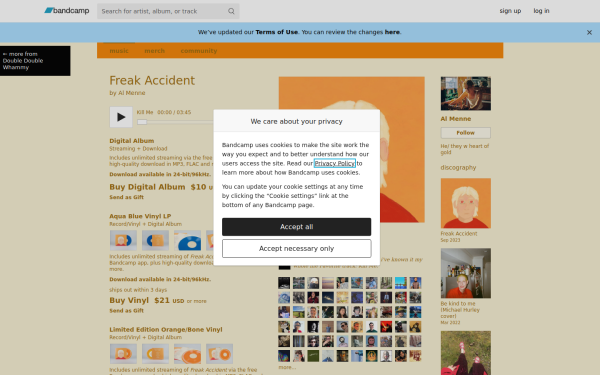600x375 pixels.
Task: Open third Orange/Bone Vinyl photo
Action: pyautogui.click(x=188, y=354)
